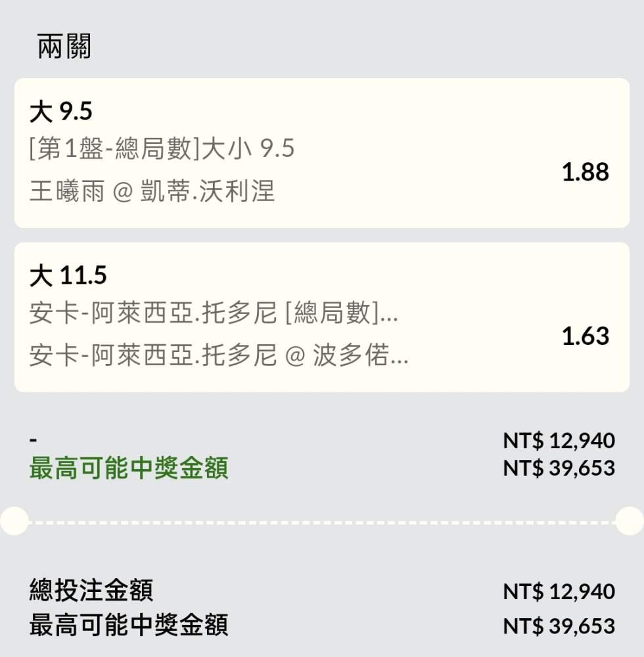Expand the truncated 安卡-阿萊西亞.托多尼 [總局數] line
Image resolution: width=644 pixels, height=657 pixels.
(214, 314)
